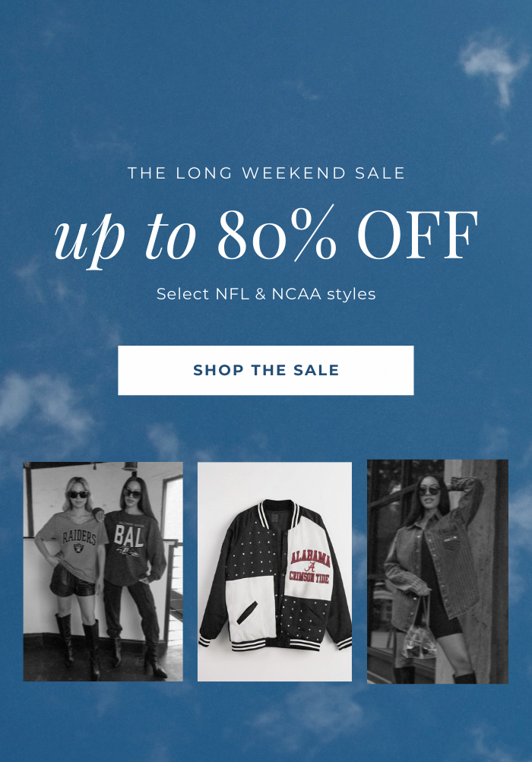Click the jacket's slanted front pocket

[248, 612]
